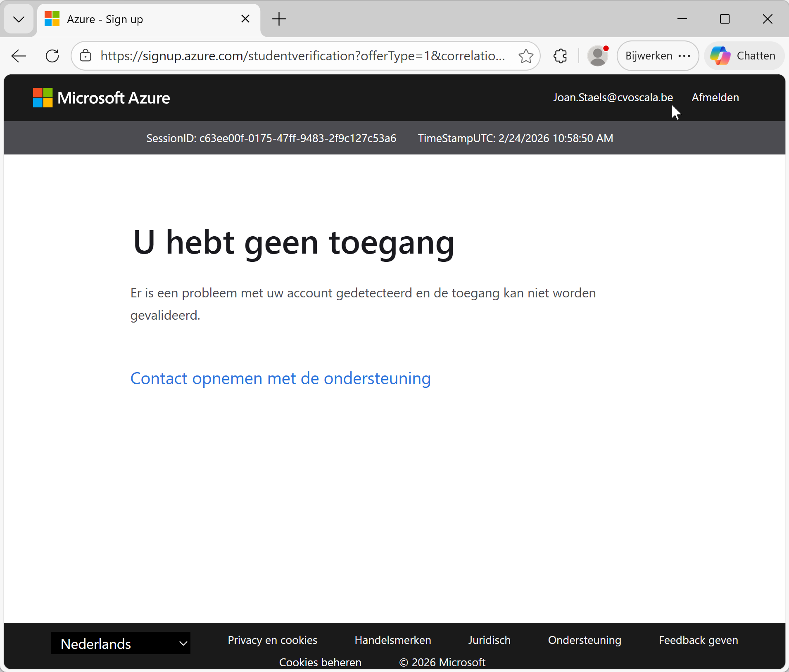Click the '© 2026 Microsoft' copyright text
This screenshot has height=672, width=789.
pyautogui.click(x=442, y=663)
